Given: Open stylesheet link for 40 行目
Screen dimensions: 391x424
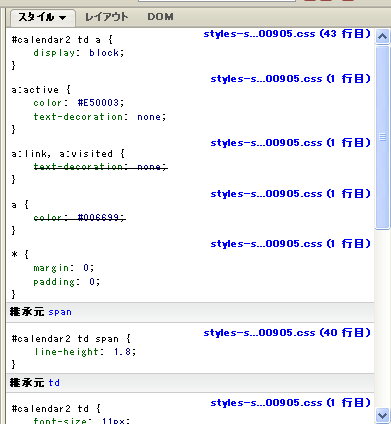Looking at the screenshot, I should (287, 333).
